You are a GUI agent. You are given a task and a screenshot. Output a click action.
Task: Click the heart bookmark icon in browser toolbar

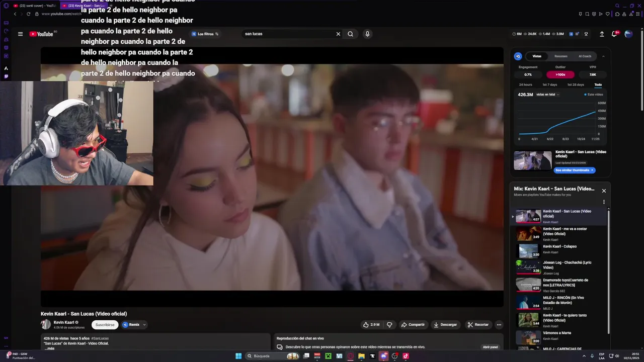[608, 14]
